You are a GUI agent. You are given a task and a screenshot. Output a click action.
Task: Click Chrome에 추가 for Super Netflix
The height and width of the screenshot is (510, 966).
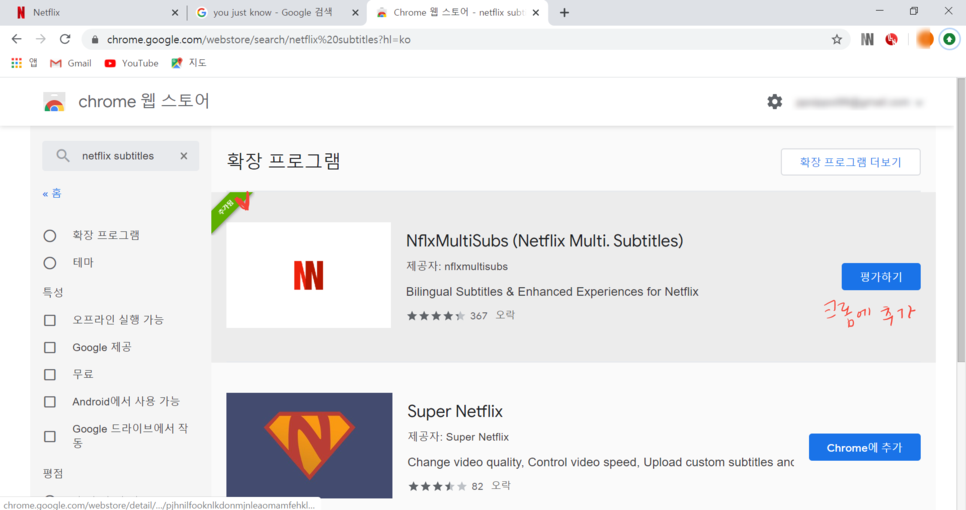pyautogui.click(x=864, y=447)
